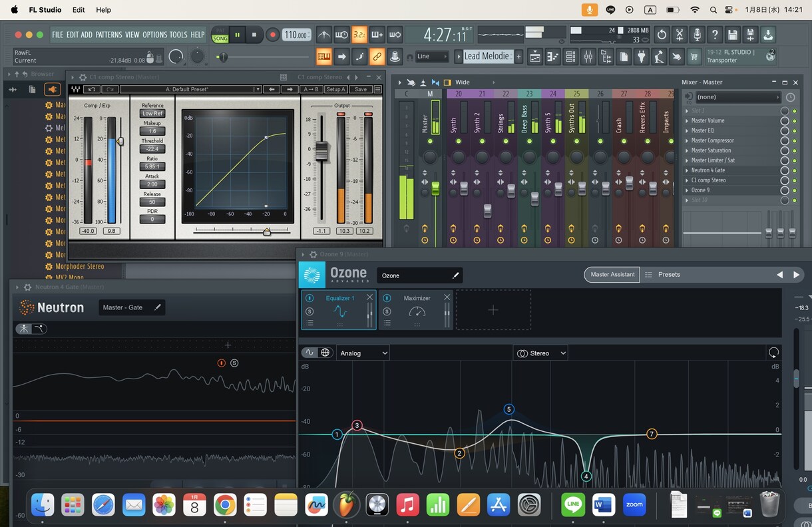Viewport: 812px width, 527px height.
Task: Expand the Line snap dropdown in the toolbar
Action: tap(431, 57)
